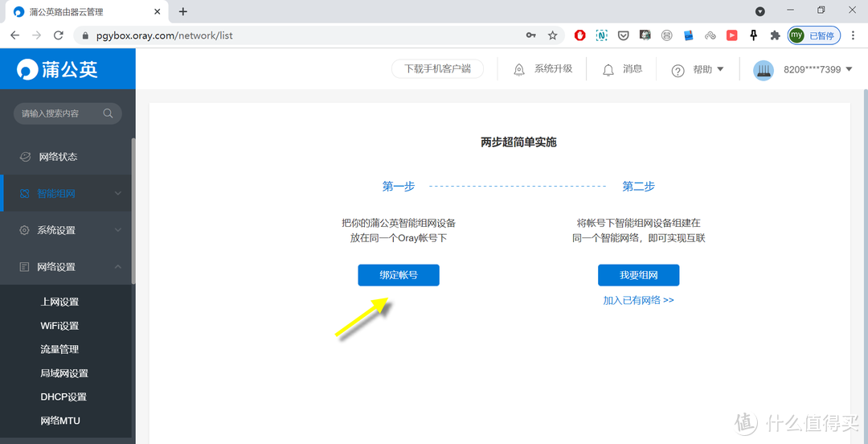Screen dimensions: 868x444
Task: Open the Chrome extensions puzzle icon
Action: tap(775, 35)
